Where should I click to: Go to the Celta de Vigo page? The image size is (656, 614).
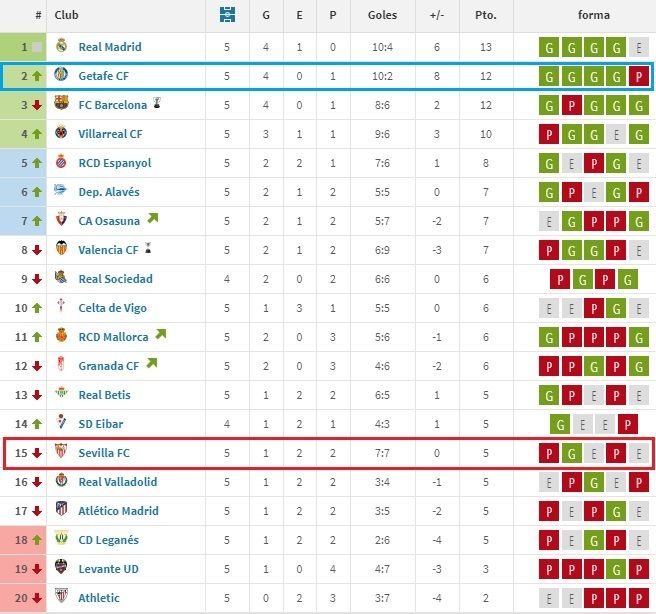point(112,308)
